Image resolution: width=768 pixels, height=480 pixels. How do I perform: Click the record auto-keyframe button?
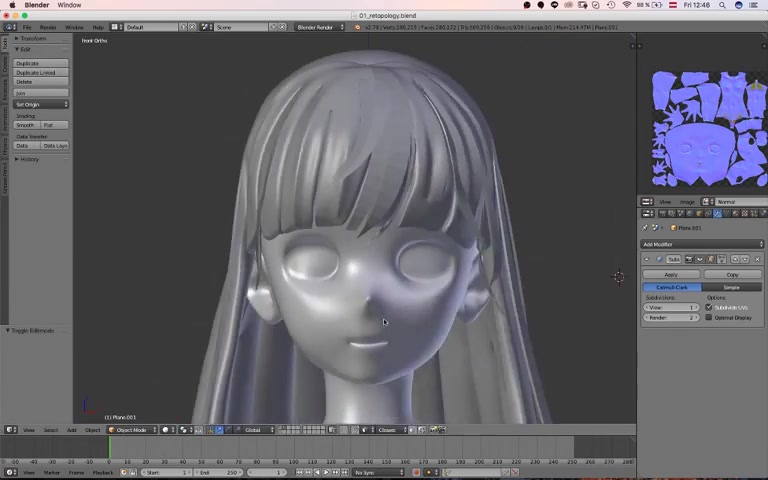click(x=416, y=473)
